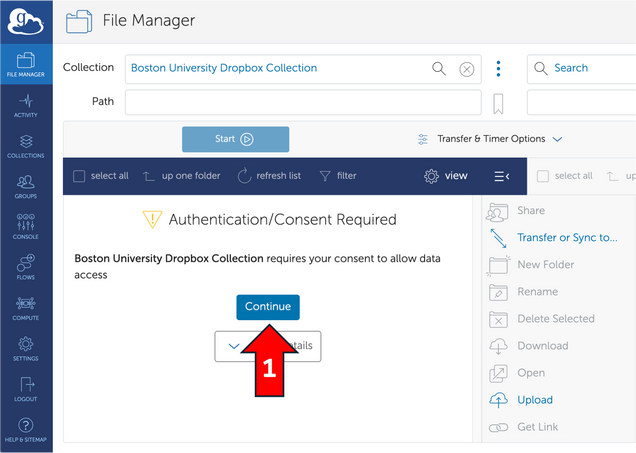Click the Open option

(517, 373)
